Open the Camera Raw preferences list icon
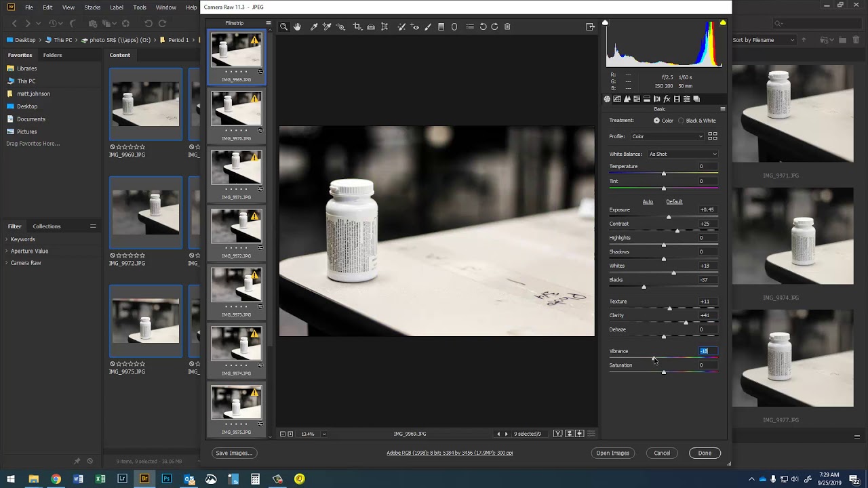This screenshot has width=868, height=488. [x=470, y=26]
